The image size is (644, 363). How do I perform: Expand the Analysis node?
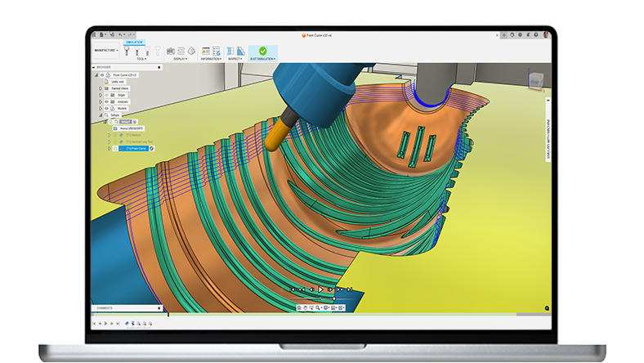[101, 101]
